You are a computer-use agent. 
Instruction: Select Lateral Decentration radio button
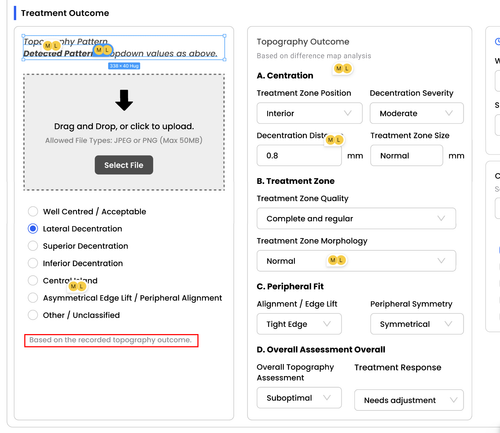click(x=33, y=229)
